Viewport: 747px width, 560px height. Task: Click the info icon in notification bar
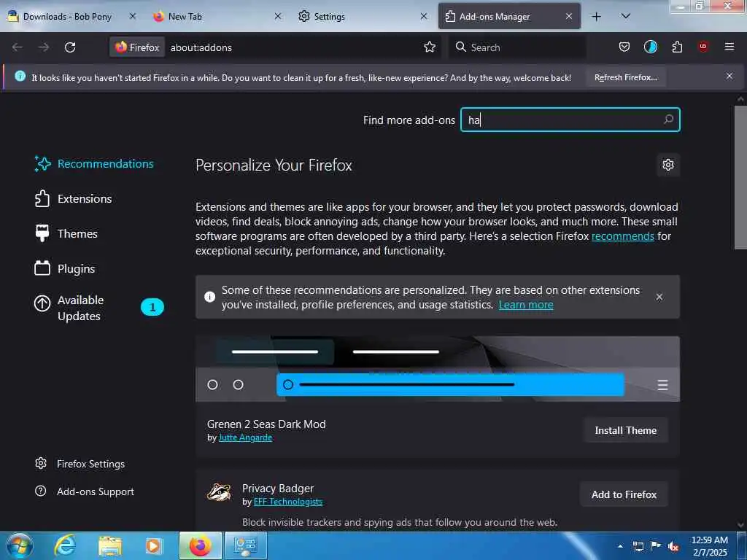[x=20, y=76]
